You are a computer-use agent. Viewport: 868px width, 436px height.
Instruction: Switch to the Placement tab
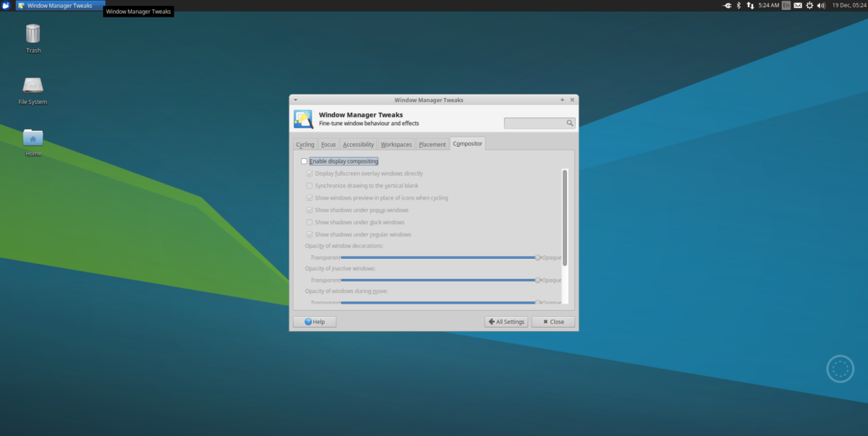tap(433, 145)
